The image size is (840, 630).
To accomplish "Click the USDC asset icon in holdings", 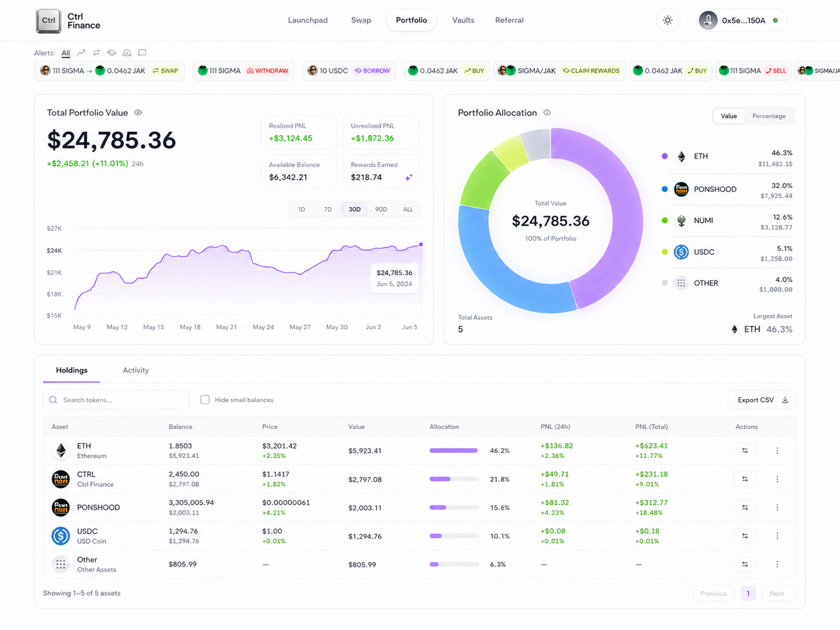I will (61, 536).
